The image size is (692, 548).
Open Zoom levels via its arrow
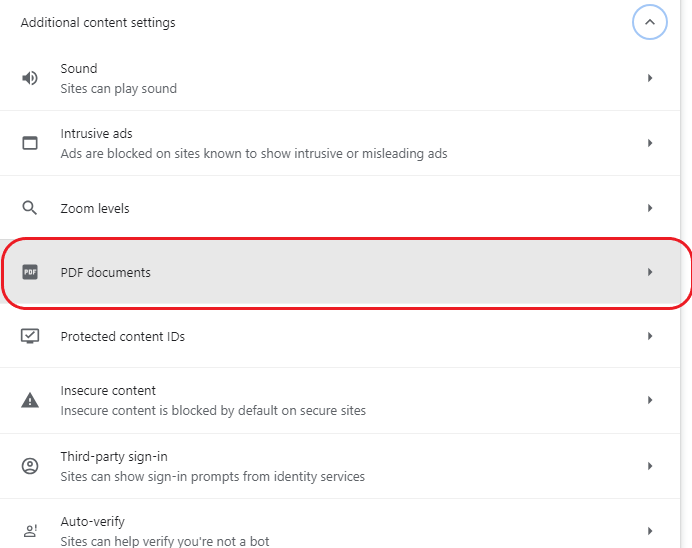[650, 208]
